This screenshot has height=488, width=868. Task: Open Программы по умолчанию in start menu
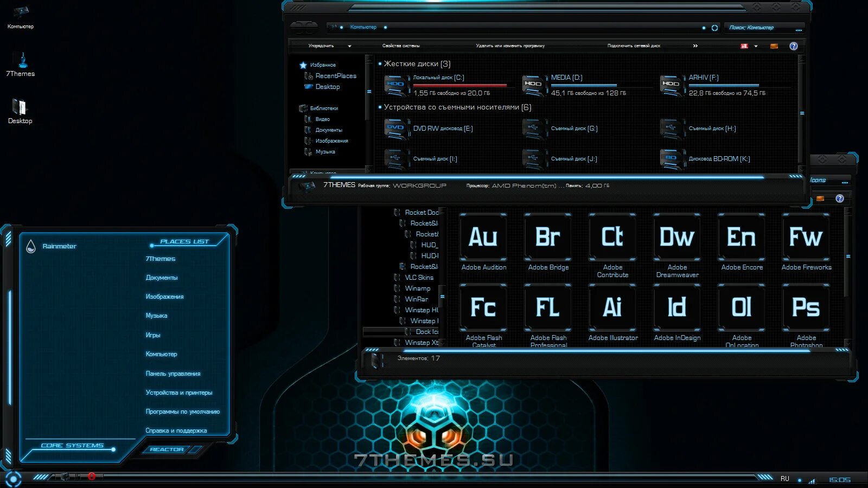[x=182, y=412]
